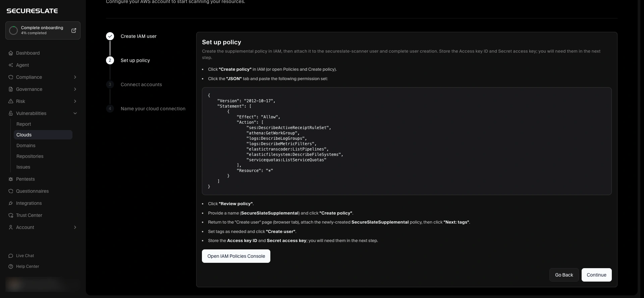644x298 pixels.
Task: Click the "logs:DescribeLogGroups" line
Action: coord(277,138)
